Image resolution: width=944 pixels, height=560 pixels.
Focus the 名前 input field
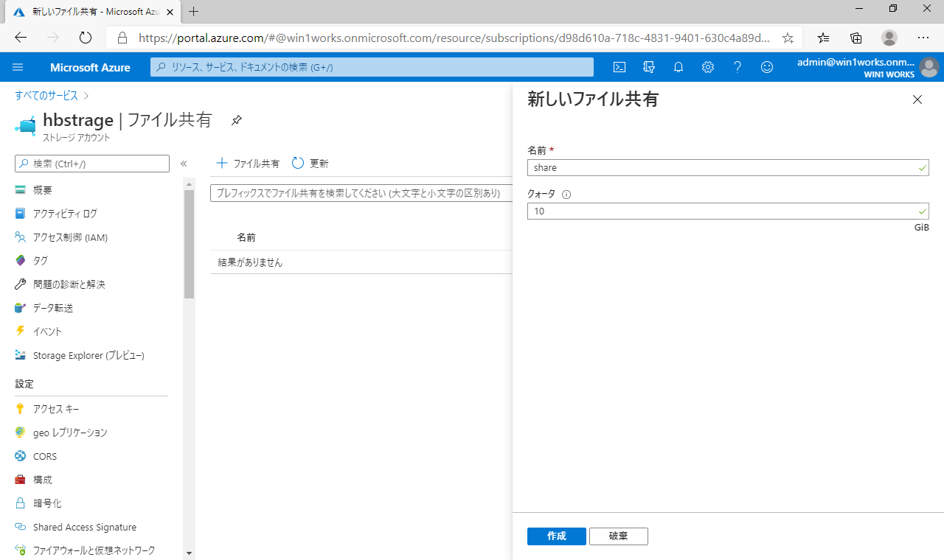pos(728,168)
